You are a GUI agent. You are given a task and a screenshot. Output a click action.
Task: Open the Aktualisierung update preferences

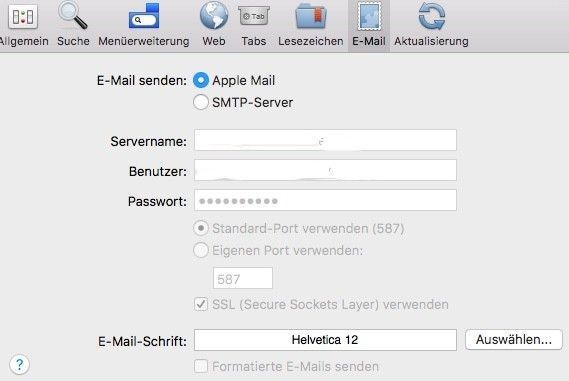click(431, 16)
